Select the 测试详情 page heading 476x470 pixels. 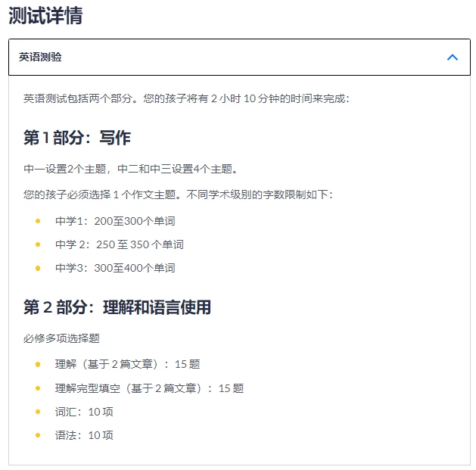click(45, 15)
